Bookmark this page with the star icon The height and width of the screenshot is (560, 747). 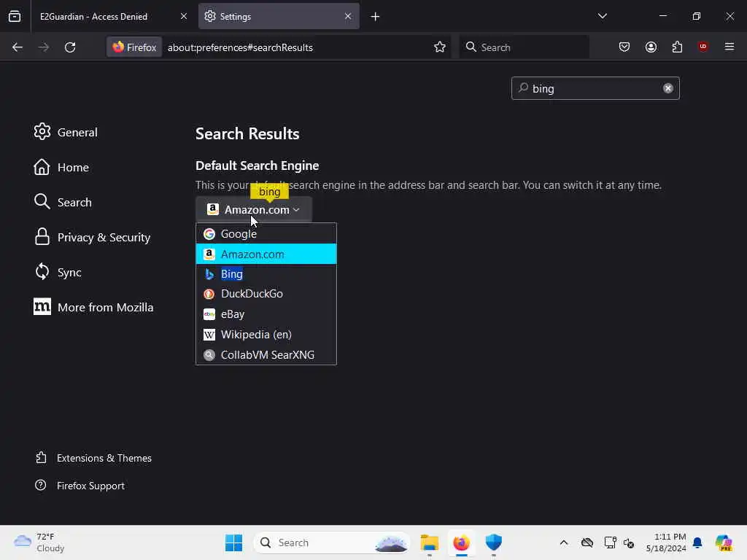(440, 47)
